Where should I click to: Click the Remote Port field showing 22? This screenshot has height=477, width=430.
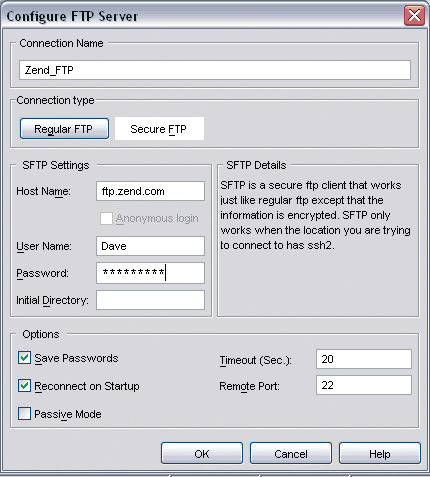[364, 385]
